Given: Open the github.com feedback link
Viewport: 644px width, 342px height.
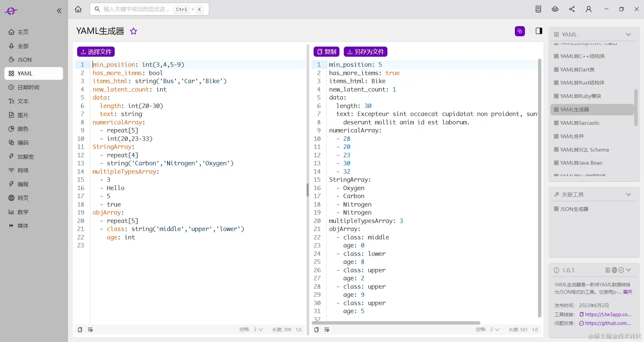Looking at the screenshot, I should (608, 323).
